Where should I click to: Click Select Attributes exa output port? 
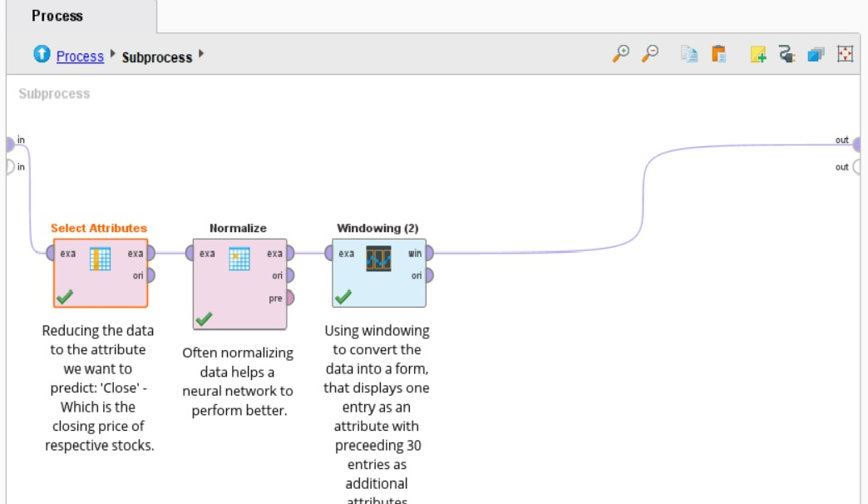pos(150,253)
